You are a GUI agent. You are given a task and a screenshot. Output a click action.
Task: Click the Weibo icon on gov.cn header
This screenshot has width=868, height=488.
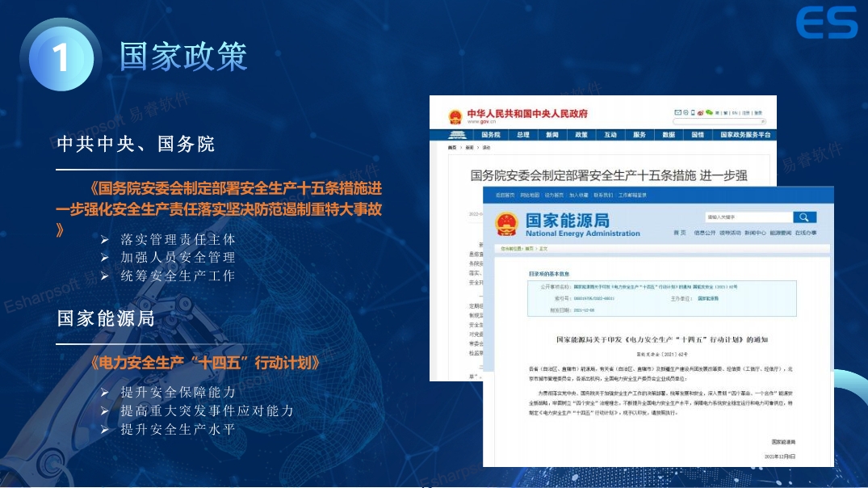[x=700, y=113]
